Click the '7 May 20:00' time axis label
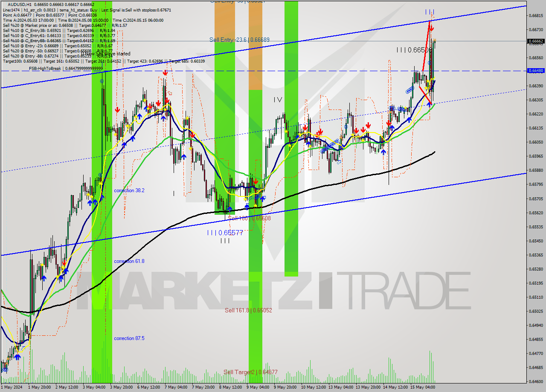 (x=204, y=387)
